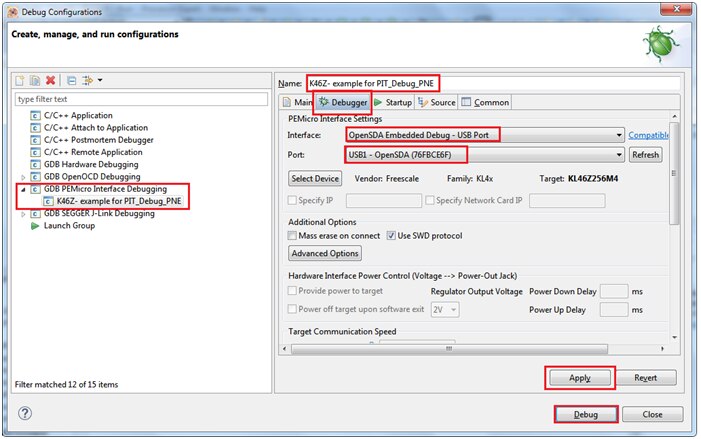The height and width of the screenshot is (439, 701).
Task: Toggle Provide power to target checkbox
Action: tap(292, 291)
